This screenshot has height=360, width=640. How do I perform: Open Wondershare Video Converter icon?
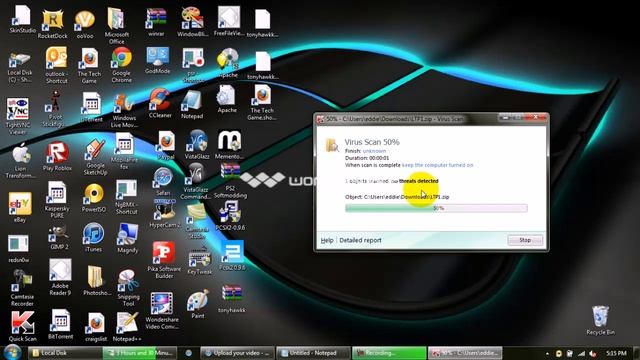pos(162,311)
